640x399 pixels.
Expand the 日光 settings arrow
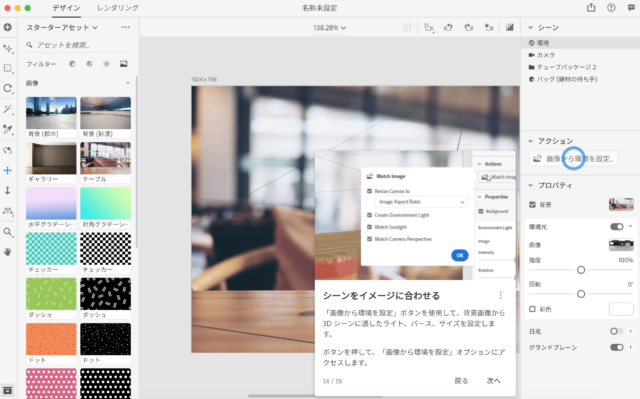tap(631, 331)
